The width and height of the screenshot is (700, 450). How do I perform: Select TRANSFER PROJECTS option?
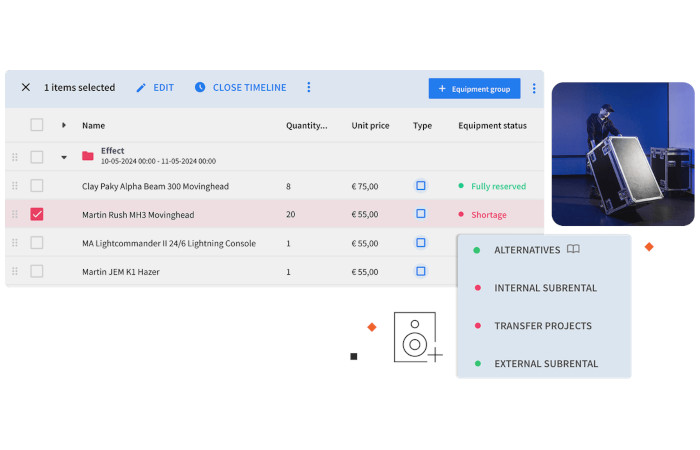click(x=543, y=326)
